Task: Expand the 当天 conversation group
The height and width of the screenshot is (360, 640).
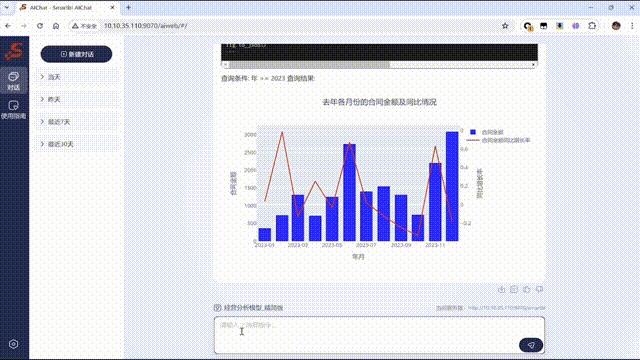Action: pyautogui.click(x=77, y=77)
